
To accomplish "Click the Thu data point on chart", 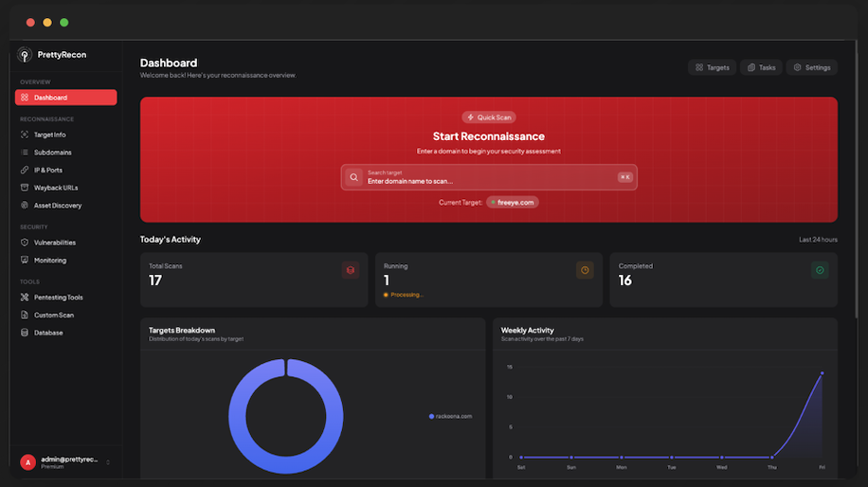I will coord(771,457).
